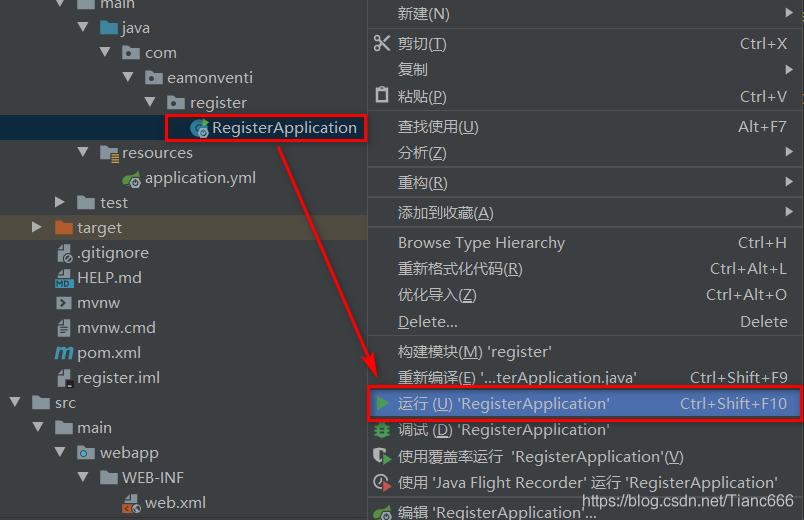Click the com package folder icon
Screen dimensions: 804x520
click(x=131, y=52)
